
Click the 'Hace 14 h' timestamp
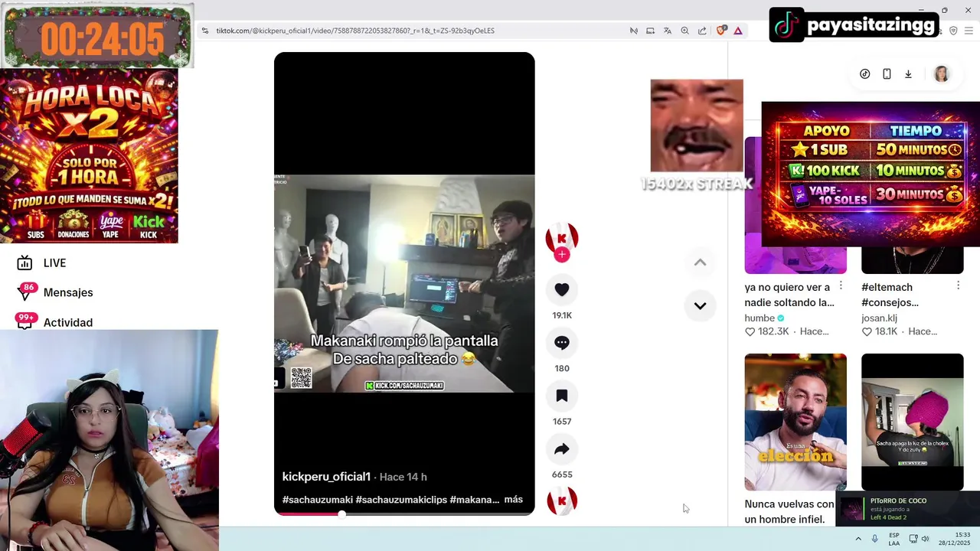tap(403, 477)
